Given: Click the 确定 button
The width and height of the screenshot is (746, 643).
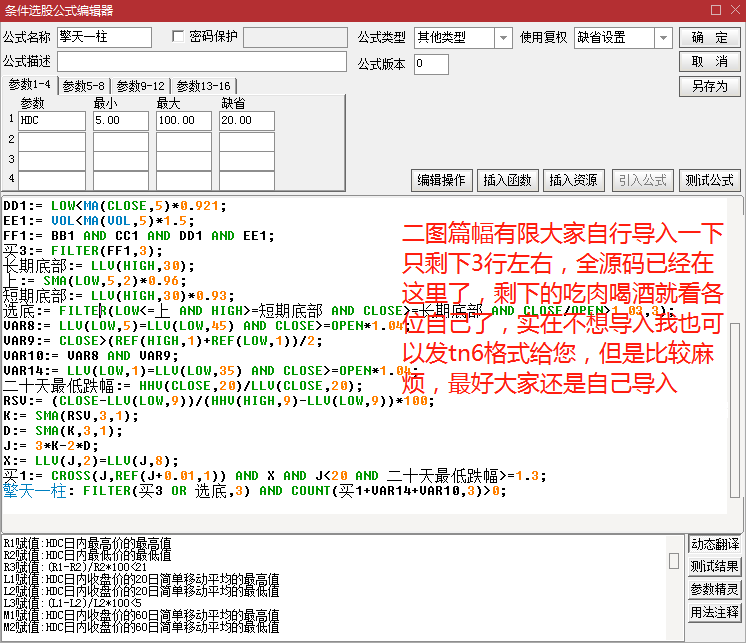Looking at the screenshot, I should point(709,37).
